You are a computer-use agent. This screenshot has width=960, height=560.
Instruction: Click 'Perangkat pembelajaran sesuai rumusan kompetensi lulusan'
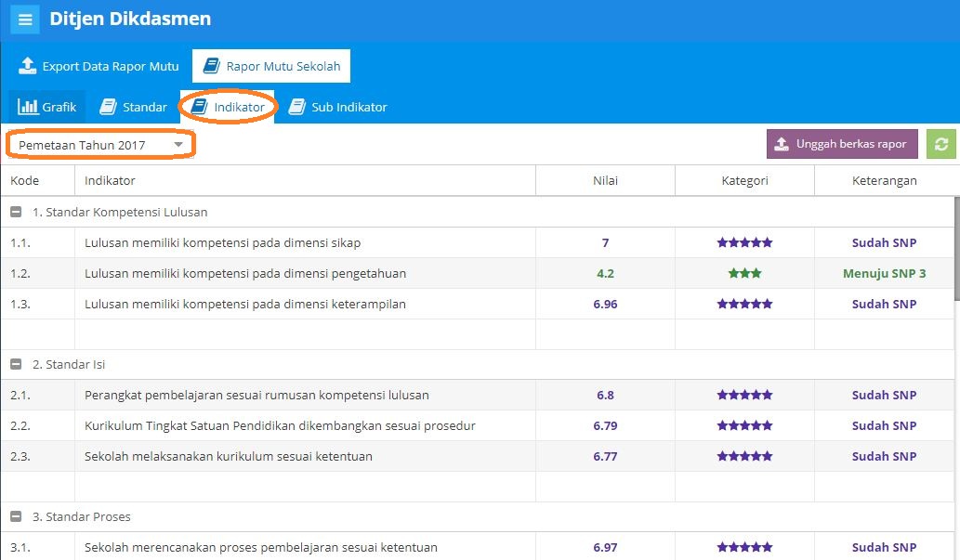point(256,396)
